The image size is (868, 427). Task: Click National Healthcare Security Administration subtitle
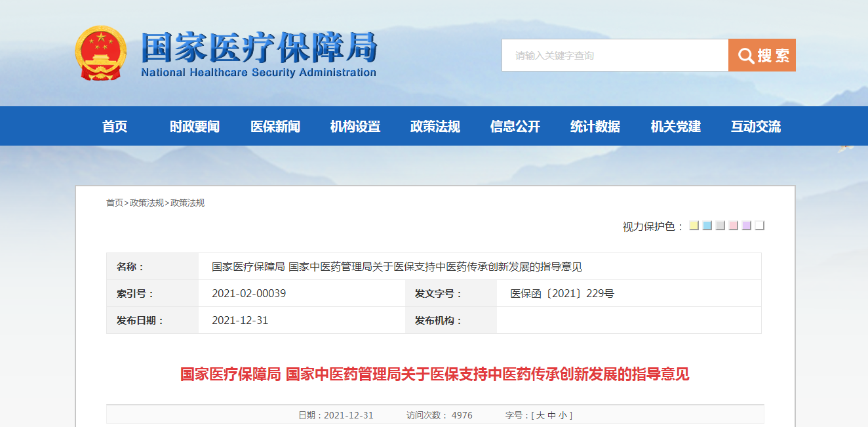pyautogui.click(x=259, y=72)
